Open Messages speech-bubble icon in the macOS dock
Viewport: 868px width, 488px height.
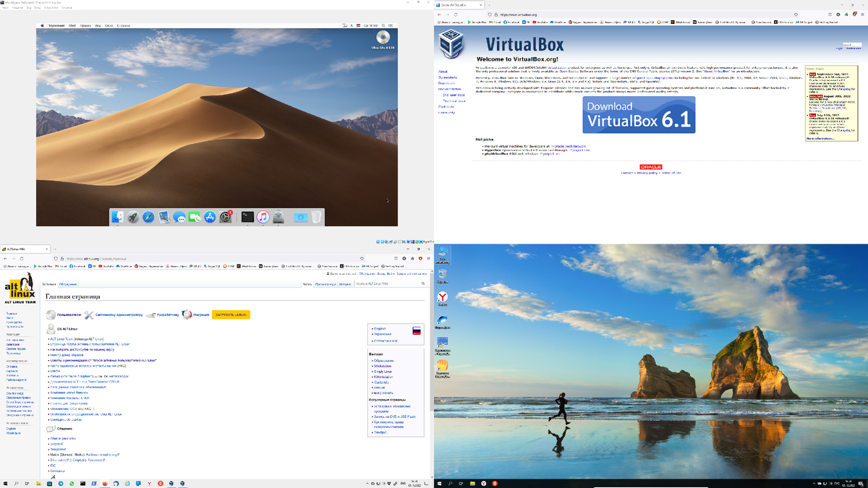coord(179,216)
